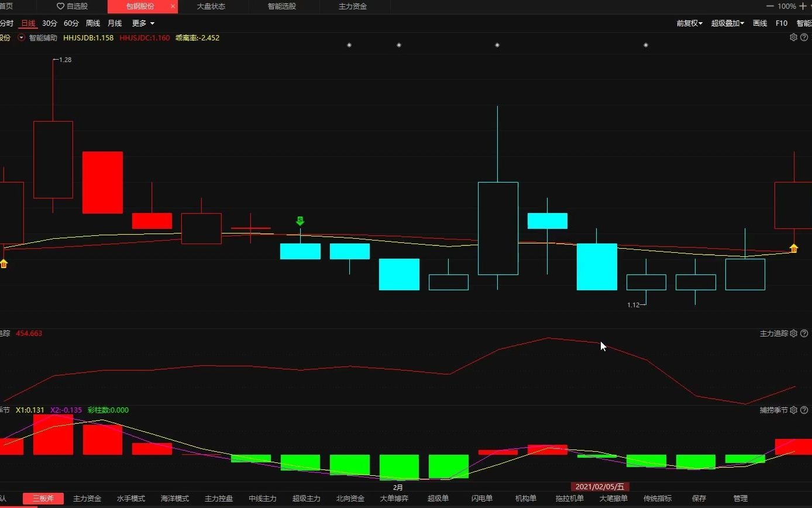
Task: Click the X2:-0.135 indicator value
Action: click(66, 410)
